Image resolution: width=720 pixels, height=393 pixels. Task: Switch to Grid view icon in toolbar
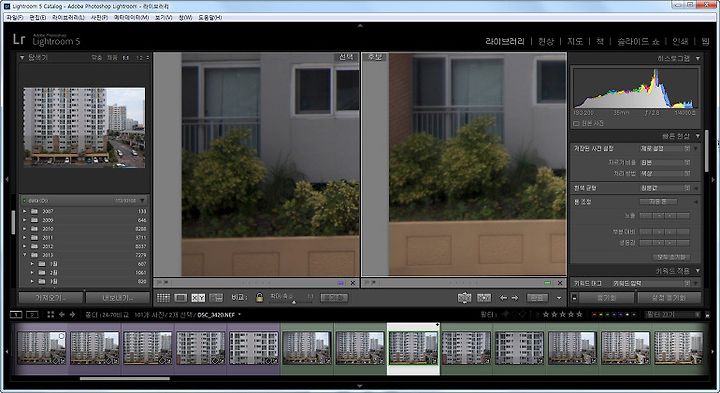(163, 298)
